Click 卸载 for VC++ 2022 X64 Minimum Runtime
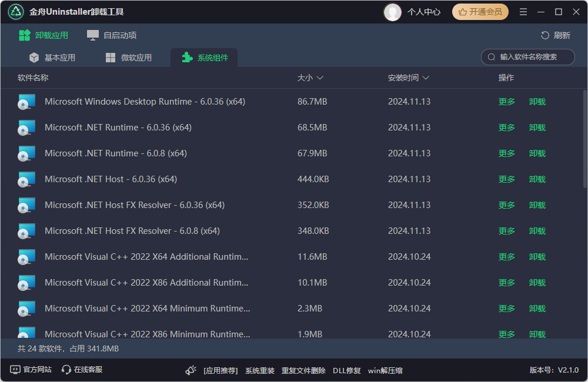This screenshot has height=382, width=588. (x=537, y=309)
